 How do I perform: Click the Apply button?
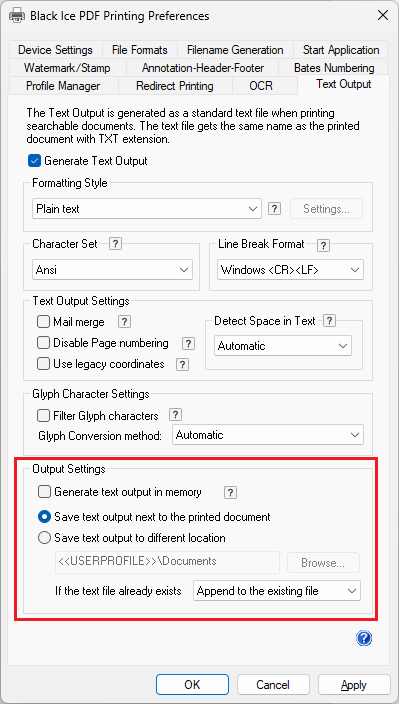(354, 685)
